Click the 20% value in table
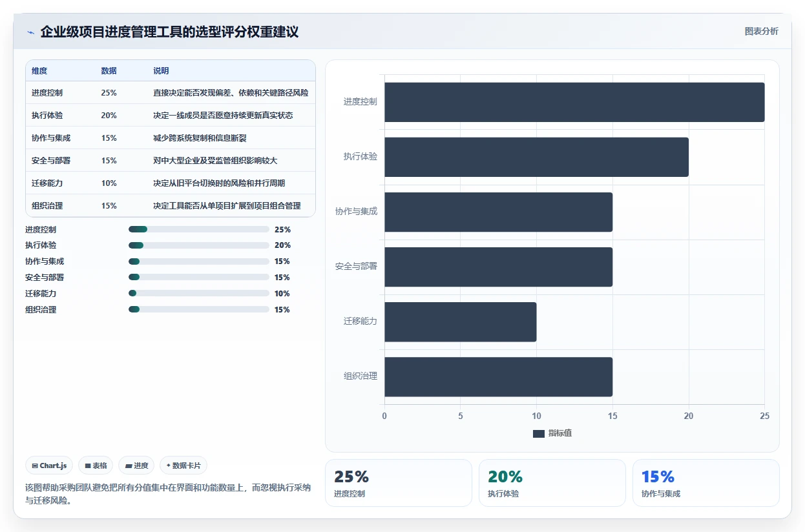The width and height of the screenshot is (805, 532). click(109, 116)
